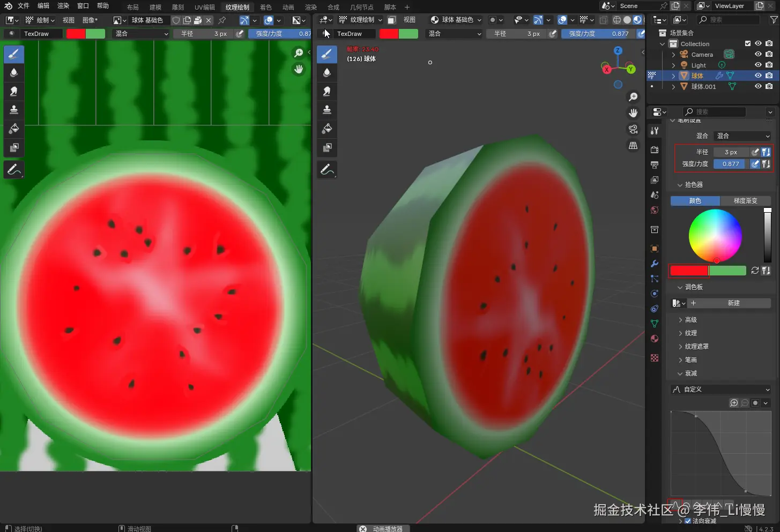
Task: Open the Material properties tab icon
Action: tap(655, 339)
